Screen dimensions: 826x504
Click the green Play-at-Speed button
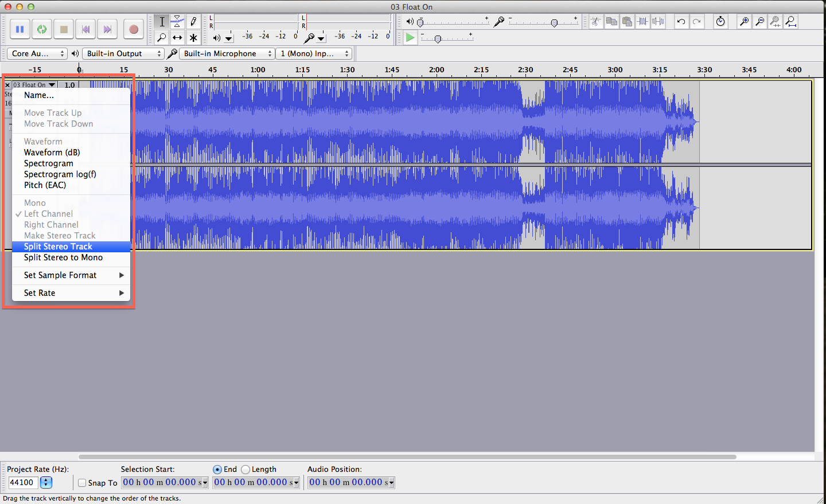[x=410, y=38]
